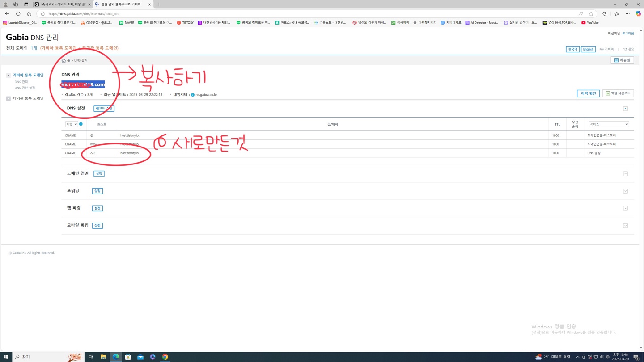644x362 pixels.
Task: Click 설정 next to 포워딩
Action: pos(97,191)
